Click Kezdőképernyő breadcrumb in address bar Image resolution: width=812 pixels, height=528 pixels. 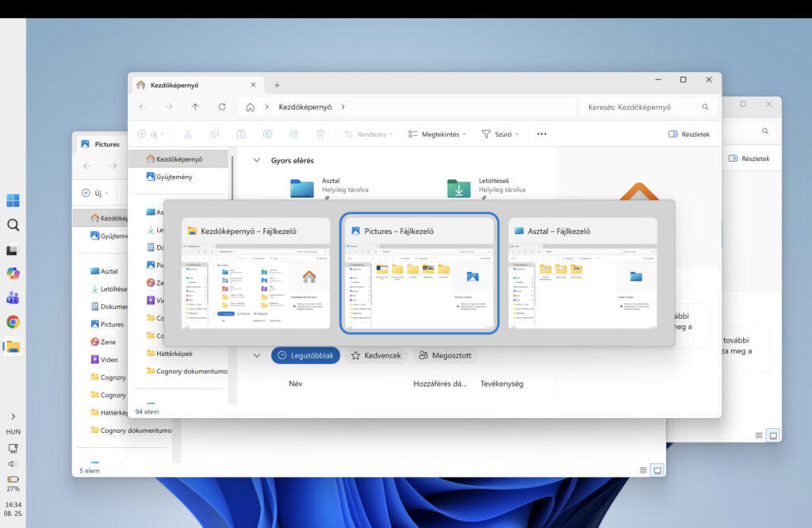pos(305,107)
